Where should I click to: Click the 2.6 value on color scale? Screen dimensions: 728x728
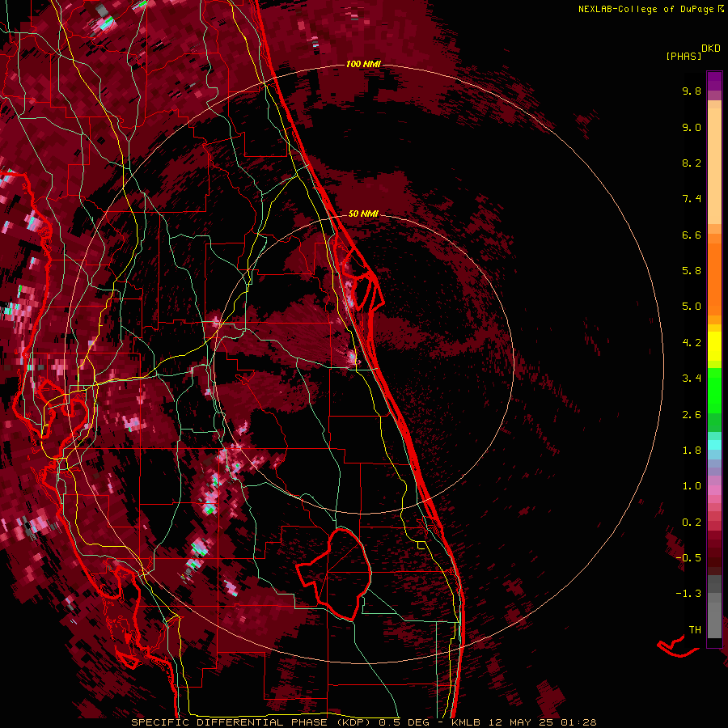pyautogui.click(x=692, y=415)
